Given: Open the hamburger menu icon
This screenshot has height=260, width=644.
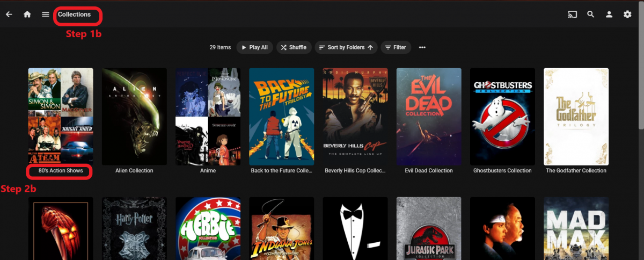Looking at the screenshot, I should point(46,15).
